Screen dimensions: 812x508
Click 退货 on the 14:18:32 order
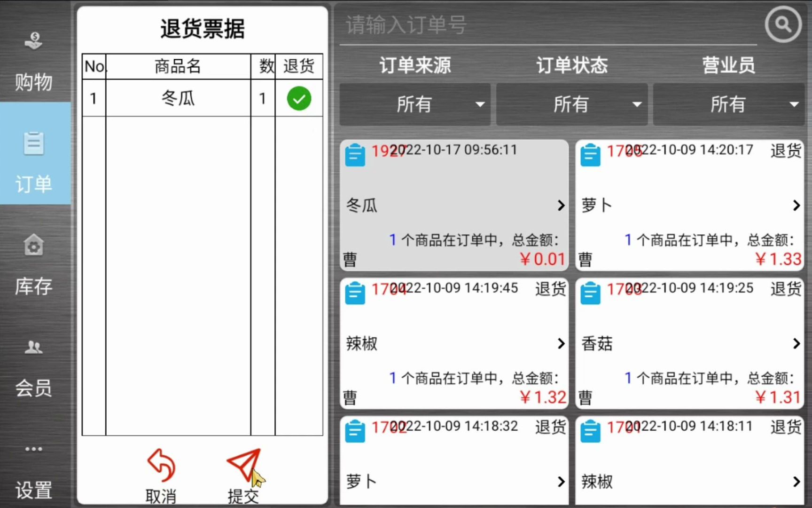[x=550, y=427]
